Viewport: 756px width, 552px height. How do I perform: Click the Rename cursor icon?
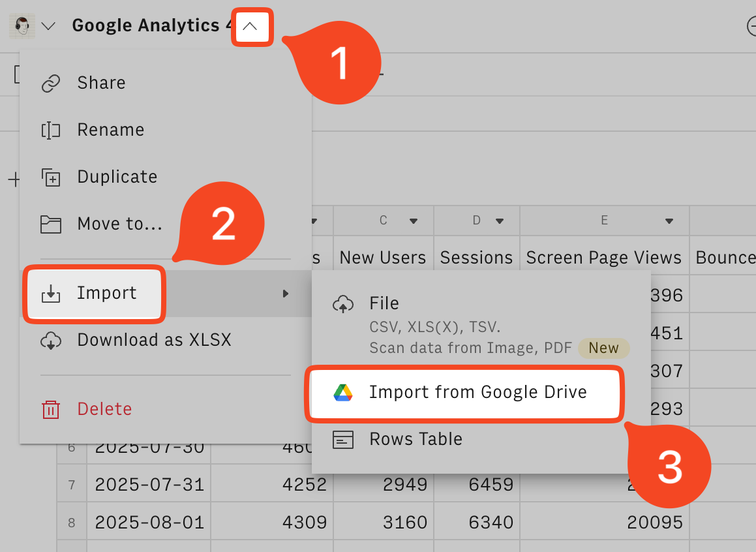[x=51, y=130]
